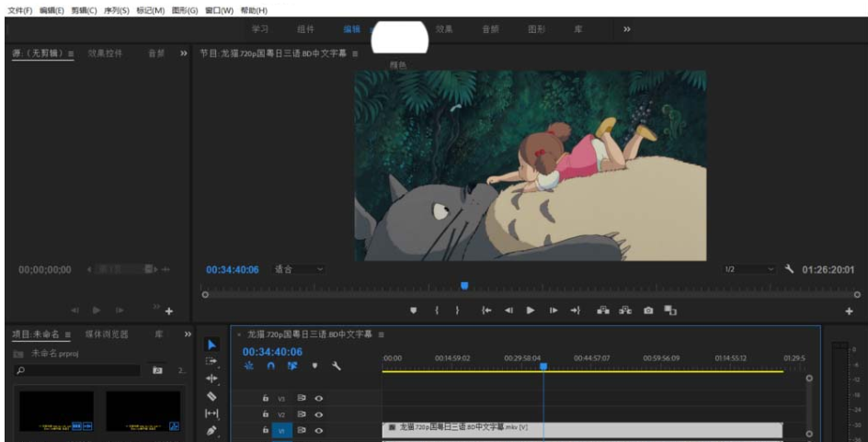Open the 文件(F) menu
Screen dimensions: 868x442
pos(20,10)
